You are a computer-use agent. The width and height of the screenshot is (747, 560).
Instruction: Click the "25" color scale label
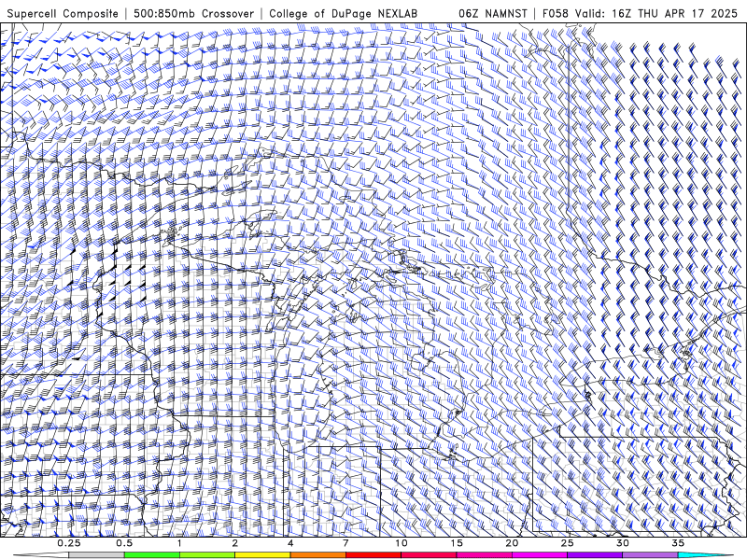coord(568,543)
